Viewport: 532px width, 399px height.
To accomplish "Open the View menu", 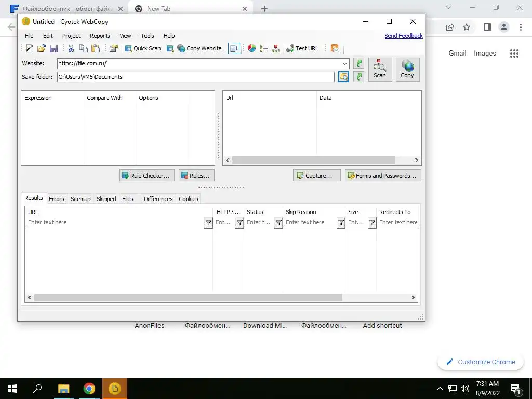I will (x=125, y=36).
